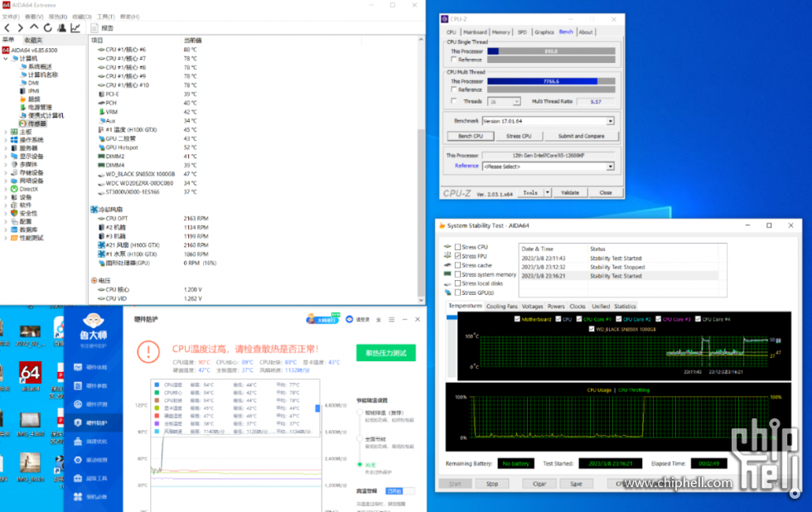The image size is (812, 512).
Task: Click Stress CPU button in CPU-Z
Action: click(x=519, y=136)
